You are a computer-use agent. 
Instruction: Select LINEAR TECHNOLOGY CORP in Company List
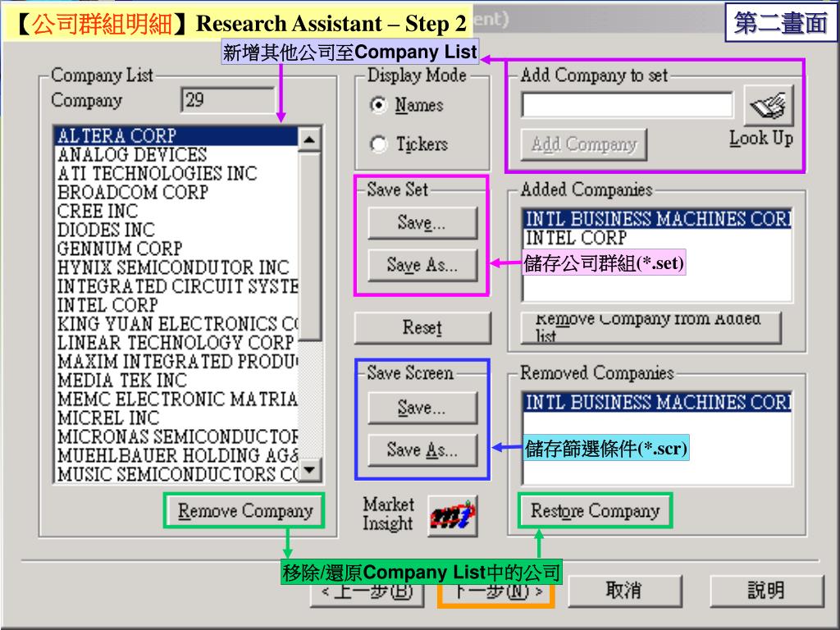pos(177,342)
